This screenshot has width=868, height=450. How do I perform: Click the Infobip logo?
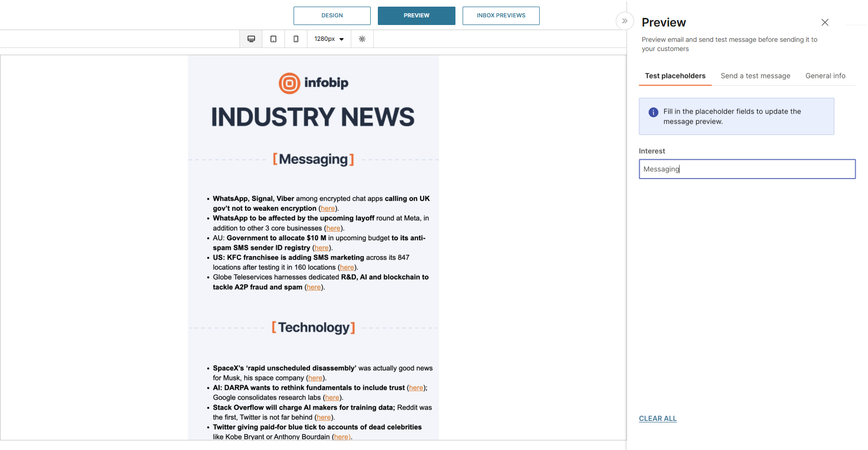(313, 83)
